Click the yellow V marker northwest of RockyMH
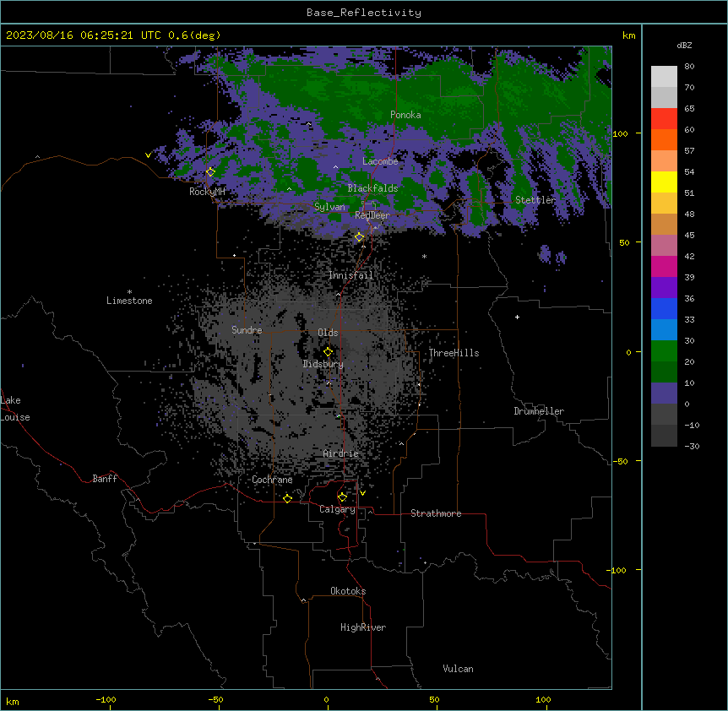The width and height of the screenshot is (728, 711). pyautogui.click(x=148, y=155)
